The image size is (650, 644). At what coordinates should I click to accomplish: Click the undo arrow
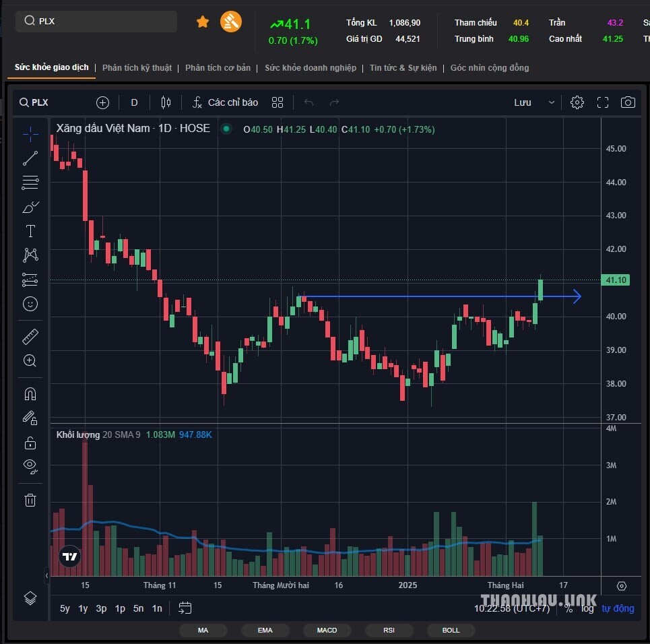[308, 102]
